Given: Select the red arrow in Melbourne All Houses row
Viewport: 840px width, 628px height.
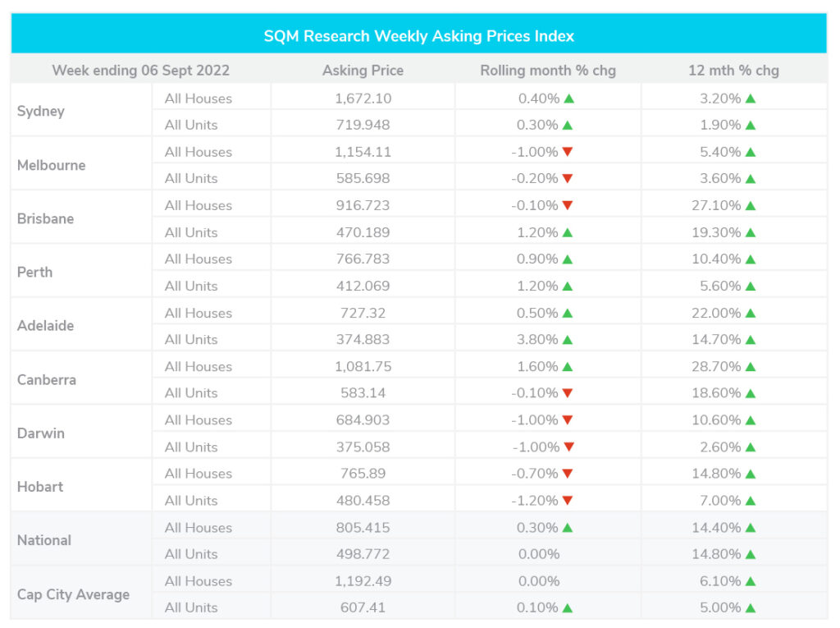Looking at the screenshot, I should (x=568, y=152).
